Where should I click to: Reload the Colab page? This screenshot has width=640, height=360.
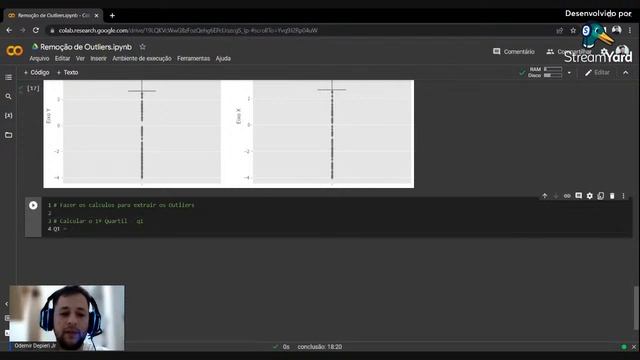(36, 30)
